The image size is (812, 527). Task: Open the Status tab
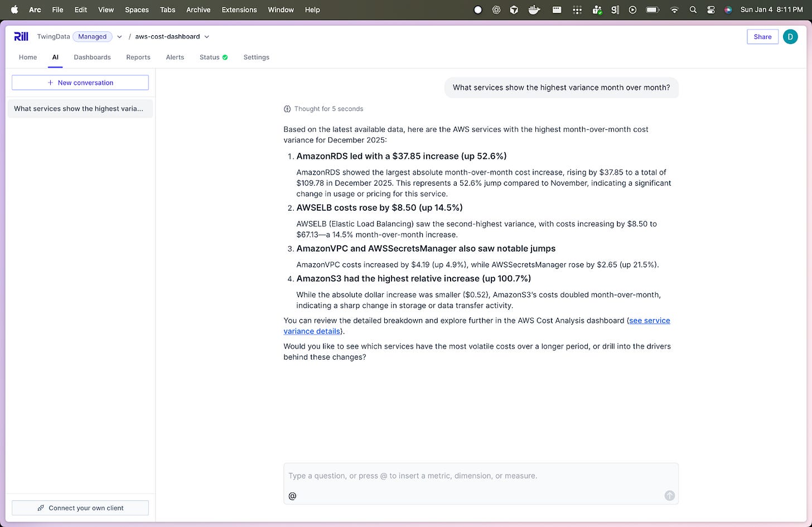(x=214, y=57)
